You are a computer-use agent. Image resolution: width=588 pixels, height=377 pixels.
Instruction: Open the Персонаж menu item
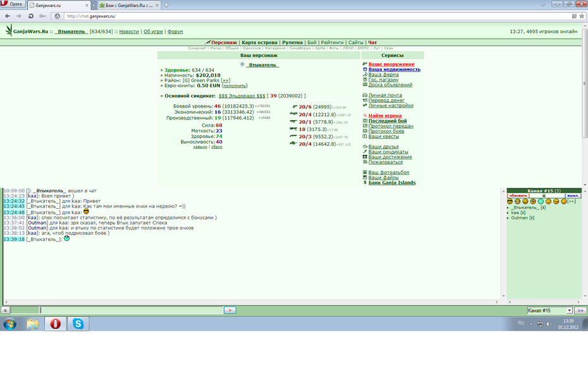coord(224,42)
